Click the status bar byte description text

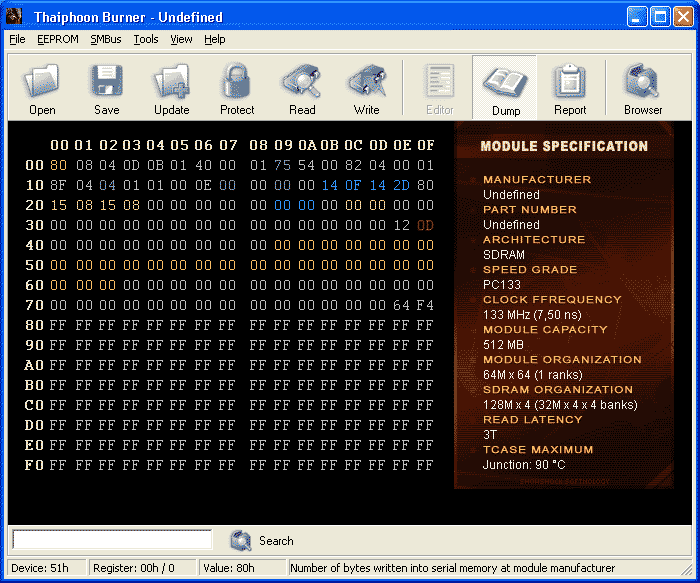pos(452,568)
